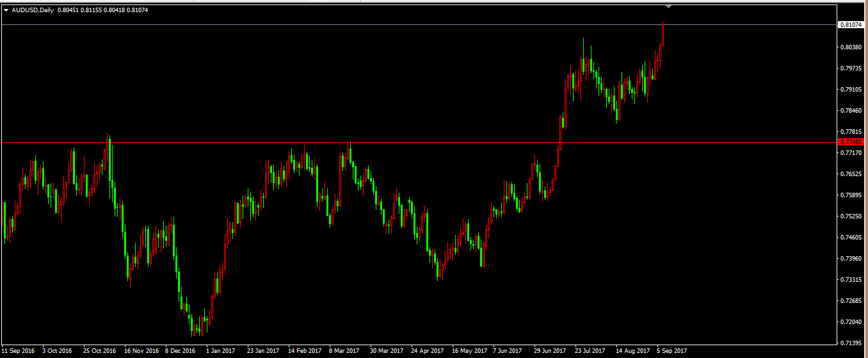The height and width of the screenshot is (358, 868).
Task: Click the 0.73315 price axis value
Action: [x=850, y=280]
